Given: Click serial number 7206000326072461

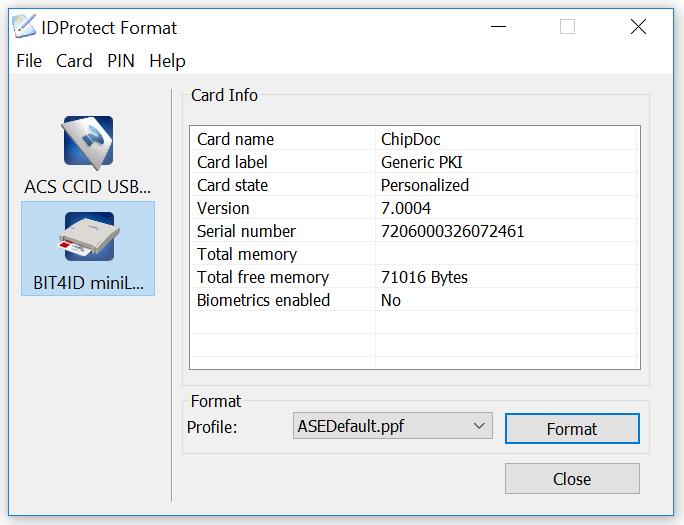Looking at the screenshot, I should pos(452,231).
